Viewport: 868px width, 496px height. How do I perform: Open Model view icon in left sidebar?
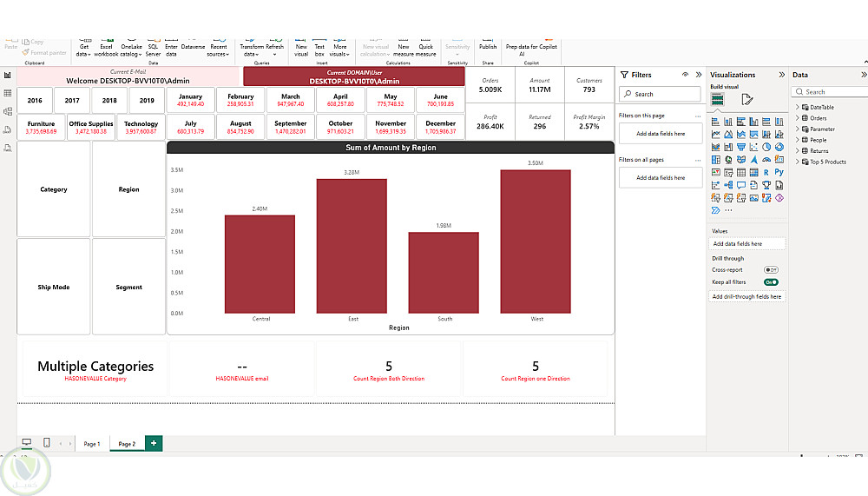tap(8, 111)
